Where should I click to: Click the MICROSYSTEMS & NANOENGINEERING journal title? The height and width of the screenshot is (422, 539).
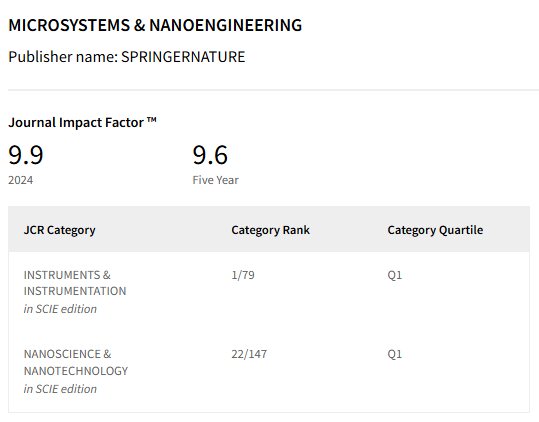tap(155, 25)
